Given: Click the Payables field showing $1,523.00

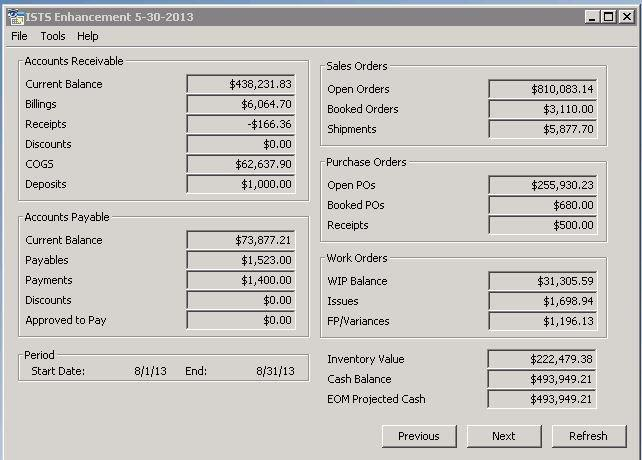Looking at the screenshot, I should [241, 260].
